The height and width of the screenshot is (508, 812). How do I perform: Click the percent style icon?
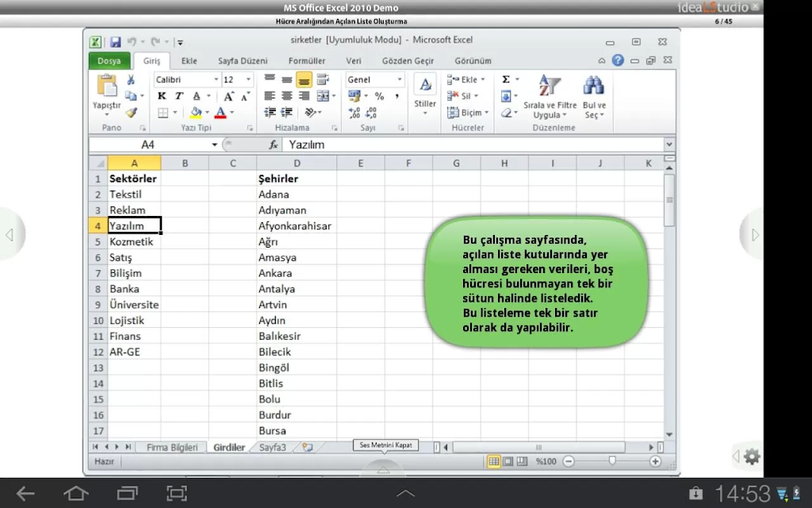pos(380,96)
